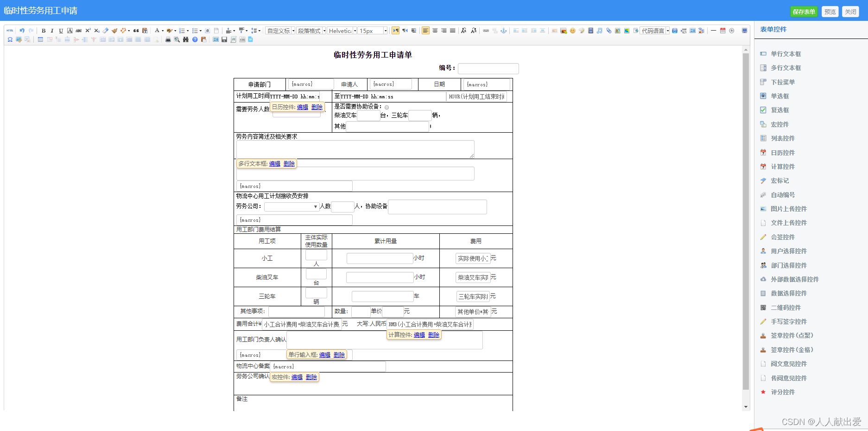Open find and replace binoculars

[185, 39]
